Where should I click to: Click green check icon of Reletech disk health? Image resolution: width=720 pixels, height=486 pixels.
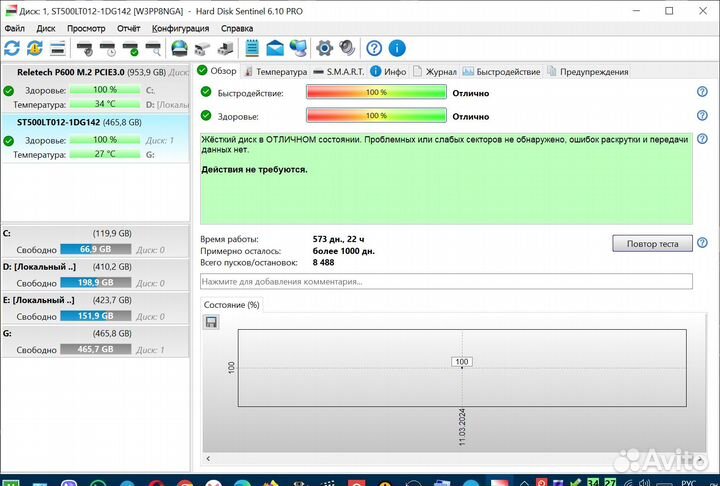[8, 90]
